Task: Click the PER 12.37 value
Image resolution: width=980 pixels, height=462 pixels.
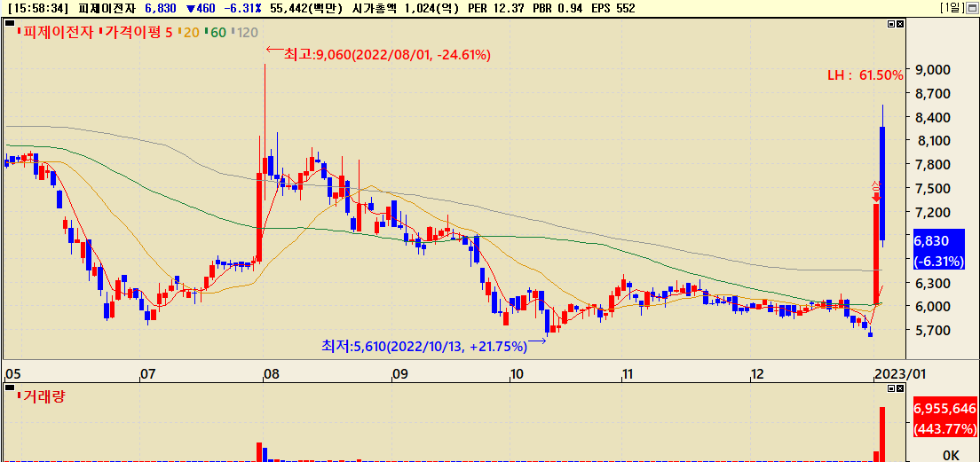Action: click(x=497, y=8)
